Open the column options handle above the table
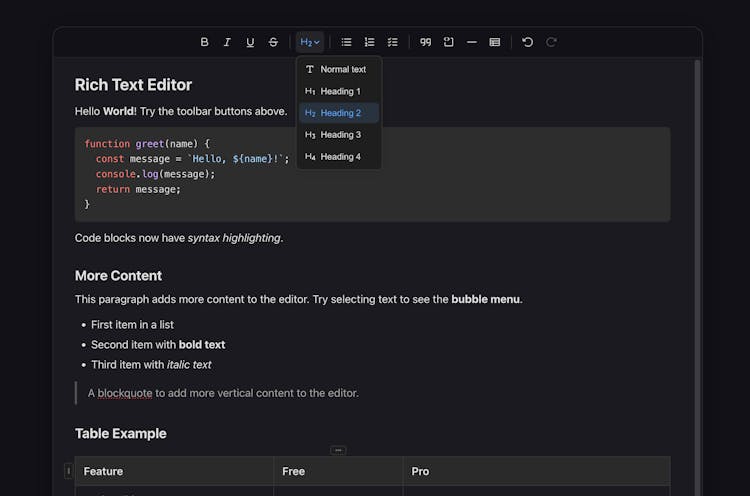This screenshot has height=496, width=750. click(338, 450)
